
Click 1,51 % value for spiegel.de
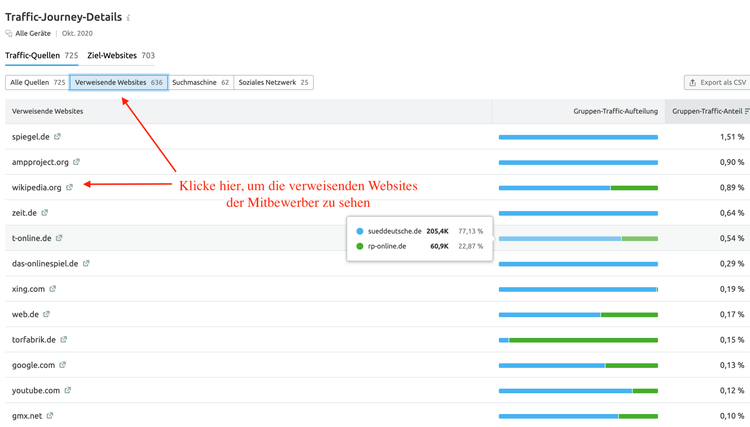point(732,137)
